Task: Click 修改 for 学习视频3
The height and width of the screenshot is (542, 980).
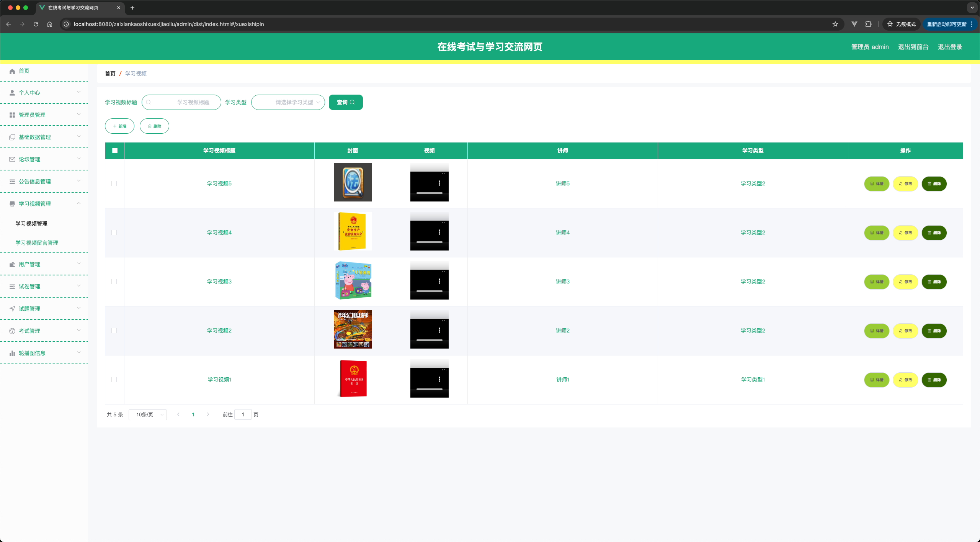Action: coord(905,282)
